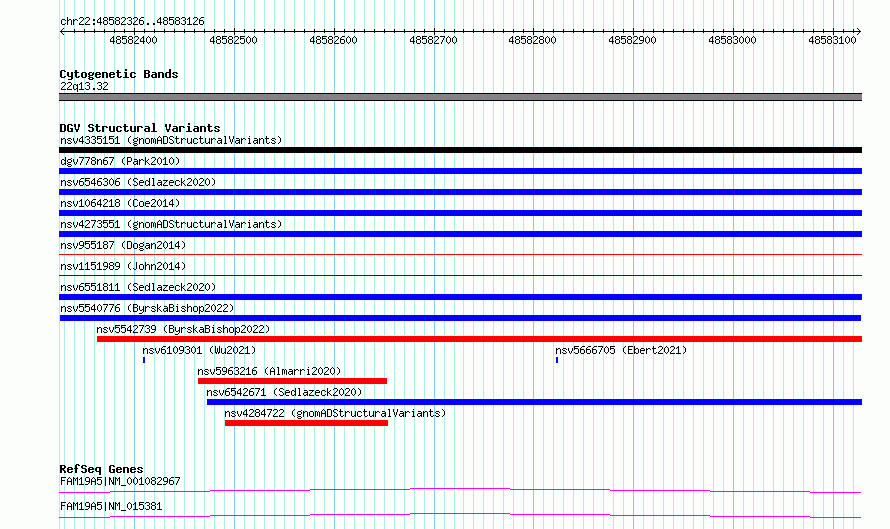890x529 pixels.
Task: Click ruler position 48583000
Action: click(732, 40)
